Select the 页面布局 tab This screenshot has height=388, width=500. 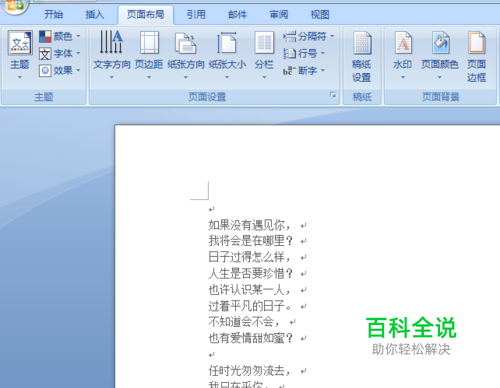click(x=146, y=15)
